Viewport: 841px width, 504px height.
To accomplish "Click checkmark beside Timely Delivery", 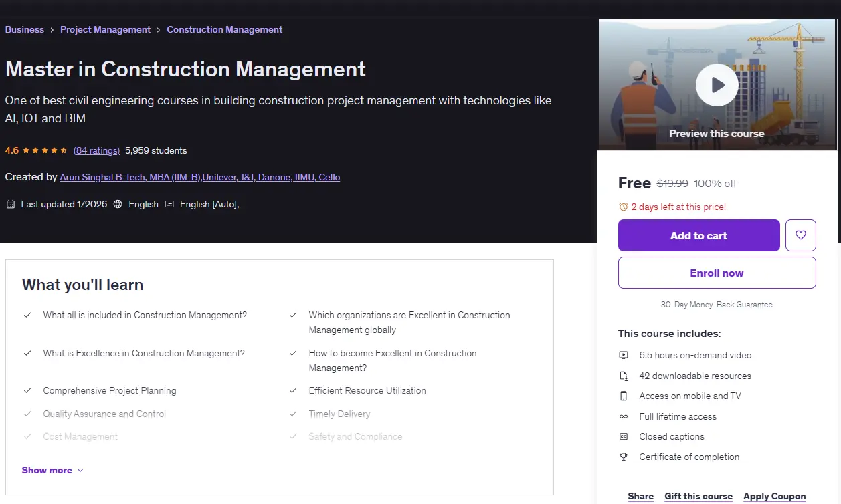I will click(x=293, y=414).
